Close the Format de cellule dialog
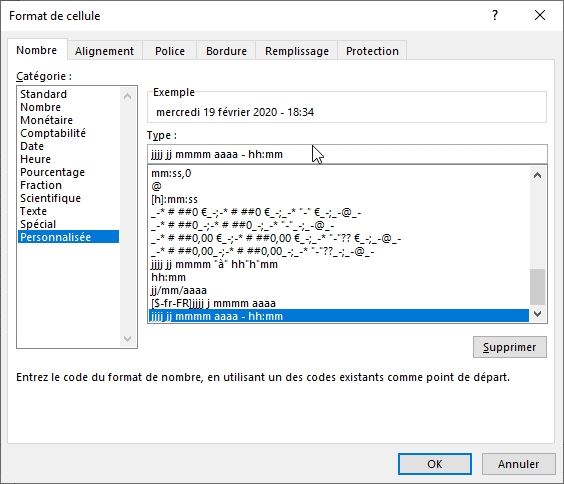Viewport: 564px width, 484px height. click(540, 15)
